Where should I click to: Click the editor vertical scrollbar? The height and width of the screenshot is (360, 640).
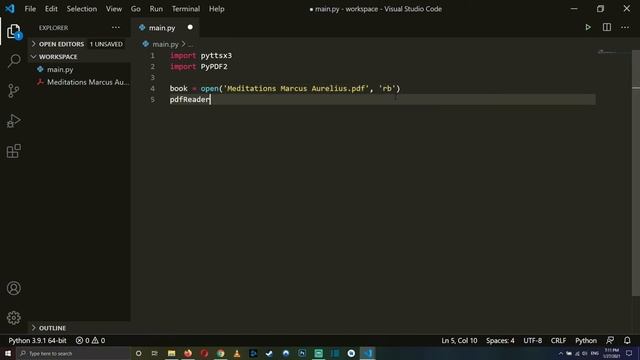(x=636, y=173)
